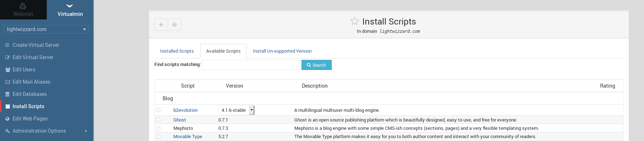Click the Rating column header

click(x=608, y=86)
